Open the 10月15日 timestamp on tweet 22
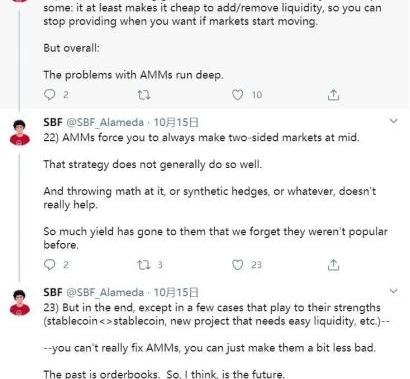The image size is (410, 379). [176, 122]
